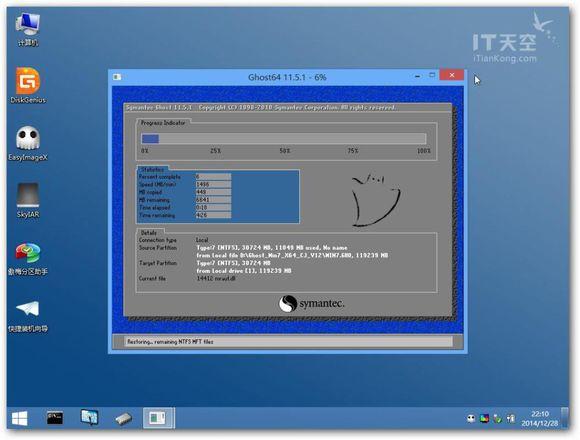Click the Progress Indicator group label
This screenshot has width=580, height=440.
click(163, 123)
